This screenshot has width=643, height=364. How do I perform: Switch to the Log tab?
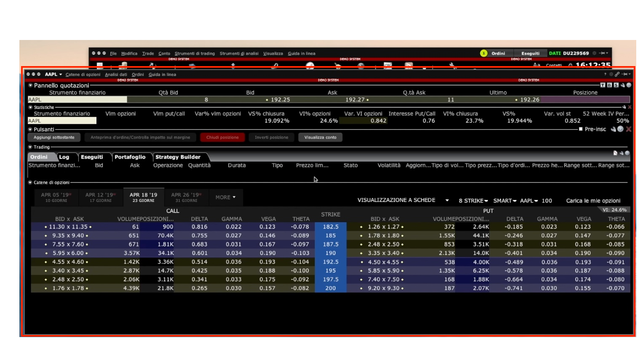coord(64,157)
